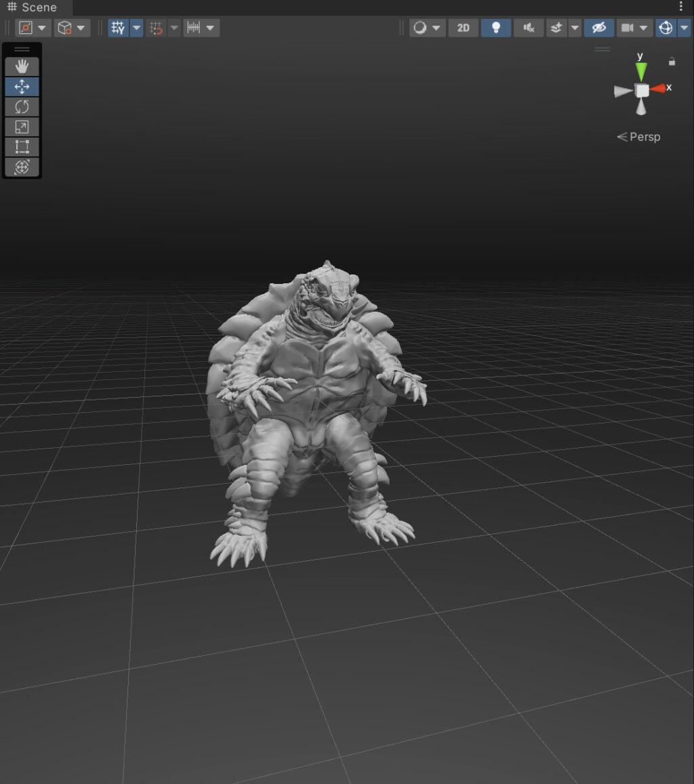This screenshot has width=694, height=784.
Task: Select the combined Transform tool
Action: click(22, 167)
